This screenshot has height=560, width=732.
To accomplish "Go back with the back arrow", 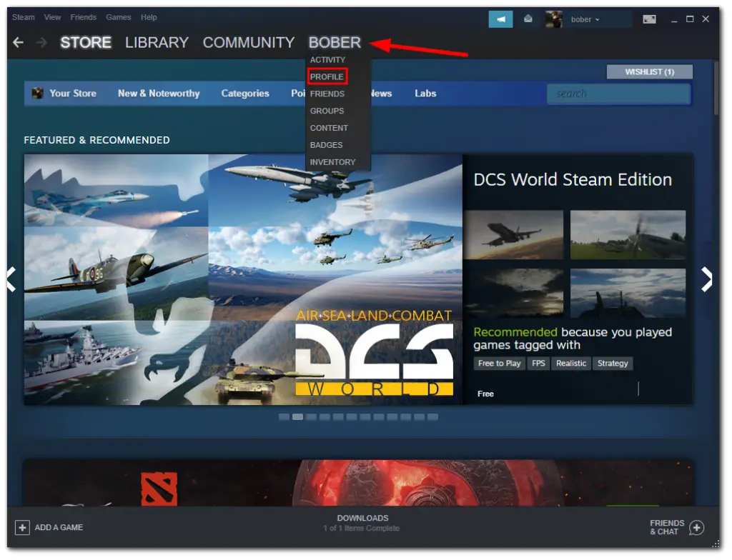I will [x=17, y=42].
